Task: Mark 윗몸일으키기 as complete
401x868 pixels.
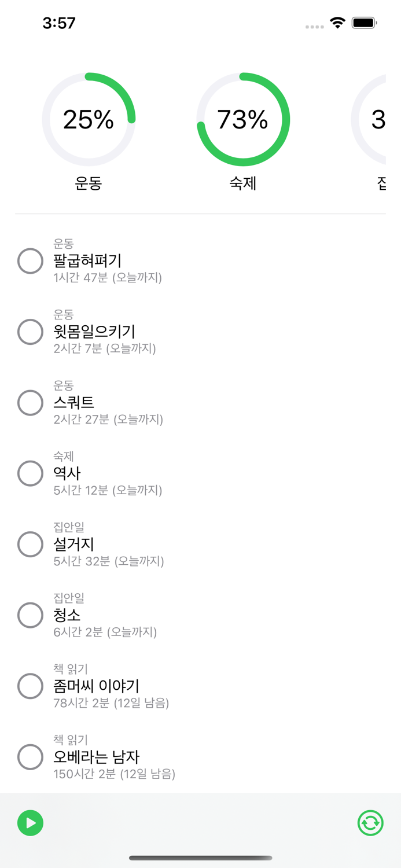Action: 30,332
